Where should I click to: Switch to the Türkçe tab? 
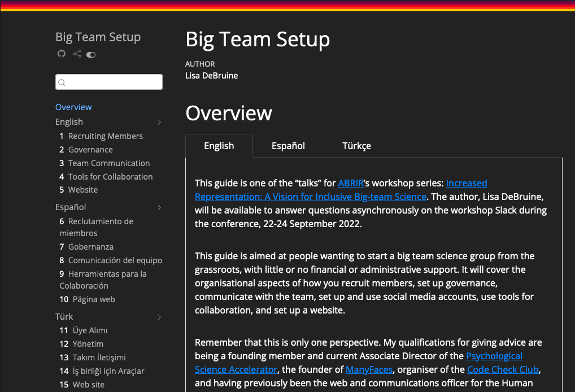click(356, 146)
